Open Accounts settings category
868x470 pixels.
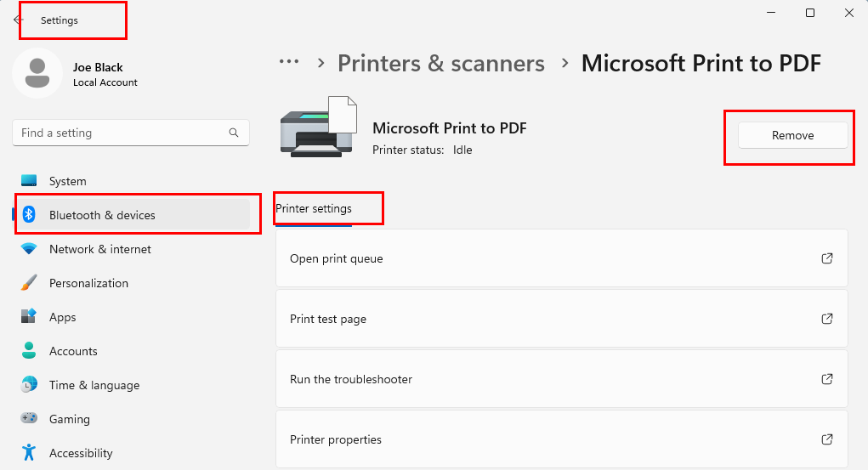(x=131, y=351)
